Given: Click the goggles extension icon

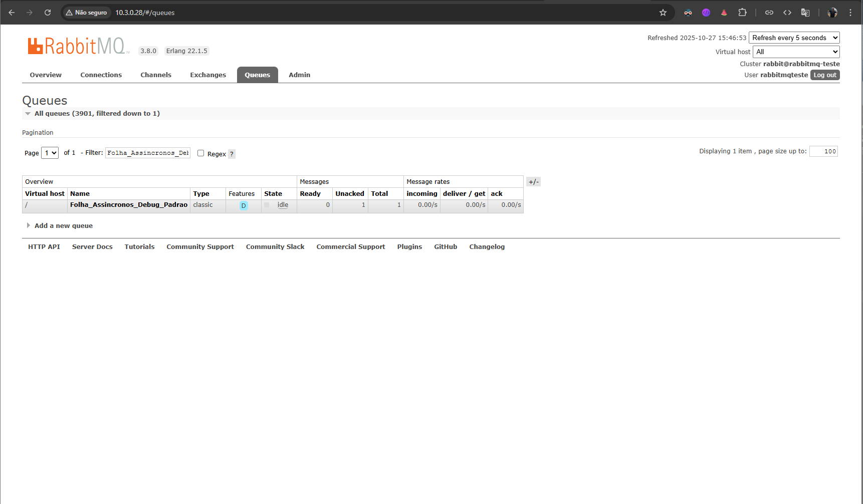Looking at the screenshot, I should click(x=688, y=13).
